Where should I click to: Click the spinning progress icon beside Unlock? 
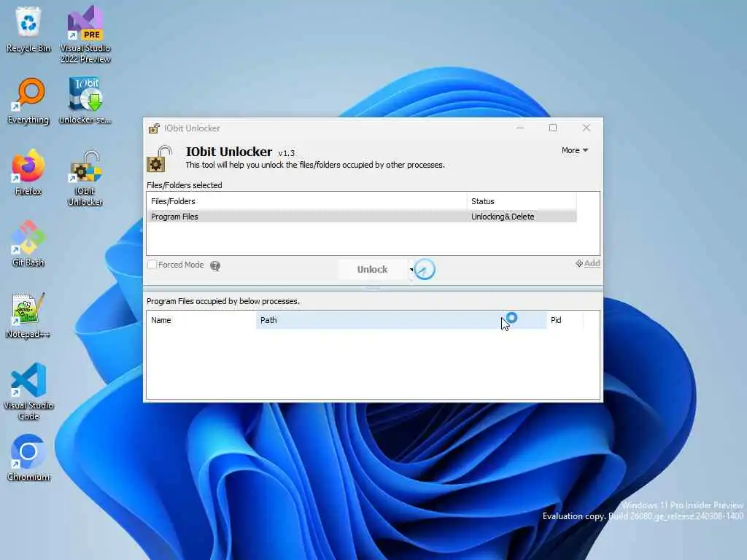coord(425,270)
